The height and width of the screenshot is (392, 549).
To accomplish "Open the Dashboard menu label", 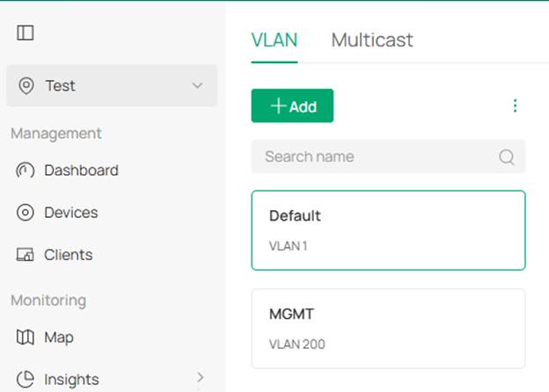I will [x=81, y=171].
